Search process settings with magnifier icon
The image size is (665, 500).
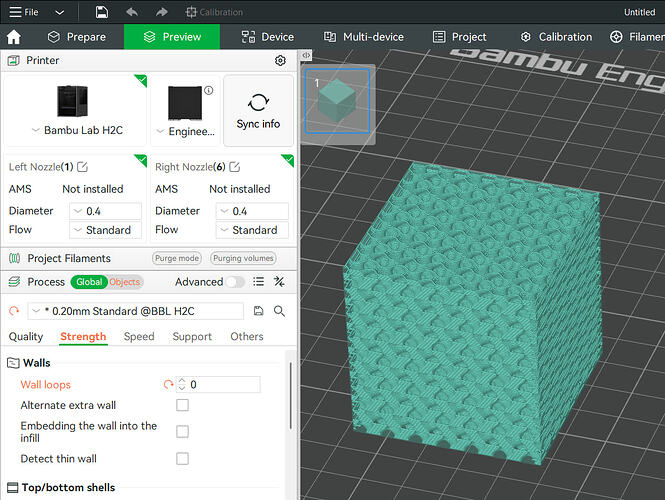[x=279, y=311]
